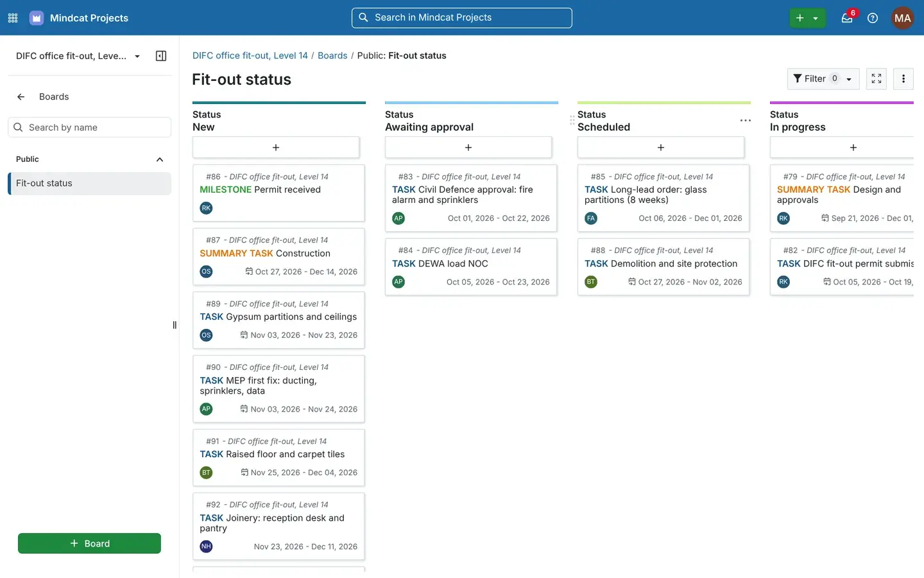The height and width of the screenshot is (578, 924).
Task: Grab the Scheduled column drag handle
Action: tap(572, 120)
